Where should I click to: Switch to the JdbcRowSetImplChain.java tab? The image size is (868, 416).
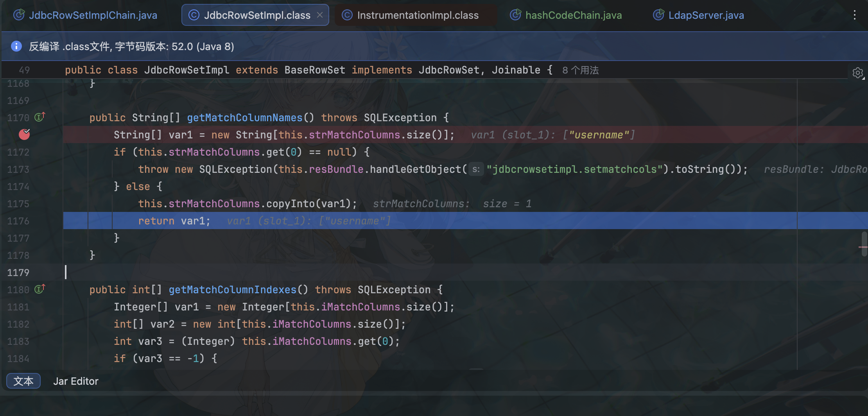click(93, 15)
